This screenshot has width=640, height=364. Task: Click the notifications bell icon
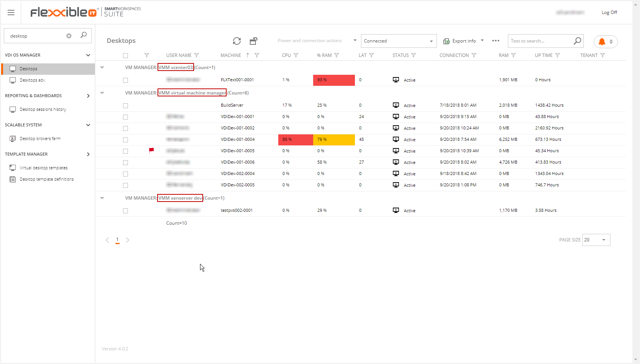602,42
